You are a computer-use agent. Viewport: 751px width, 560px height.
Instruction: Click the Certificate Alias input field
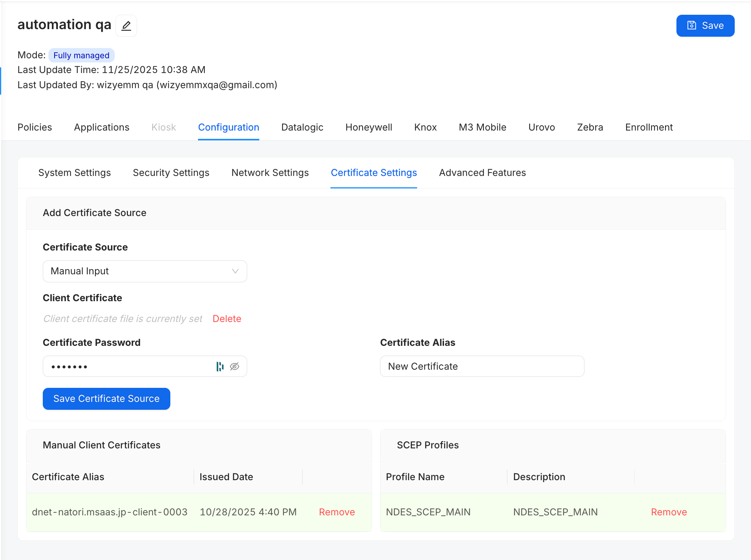(482, 366)
